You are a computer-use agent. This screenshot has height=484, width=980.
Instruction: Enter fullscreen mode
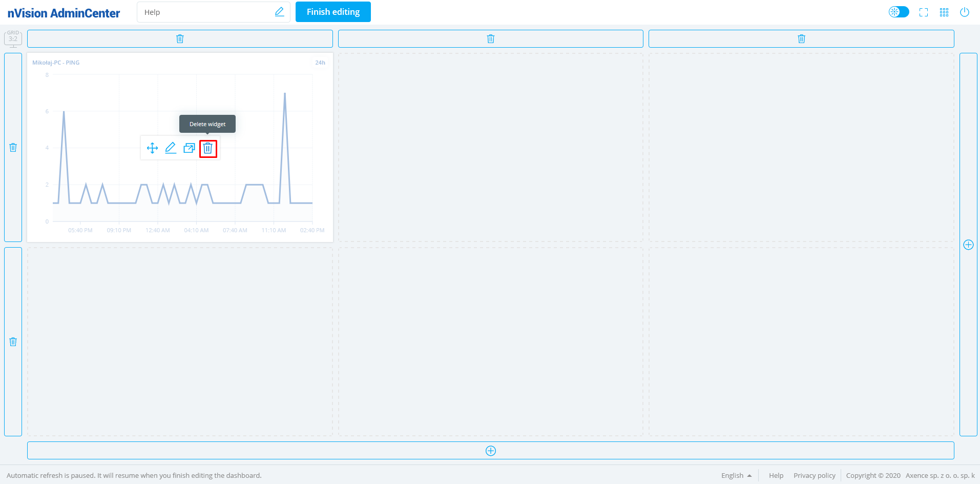pyautogui.click(x=924, y=12)
